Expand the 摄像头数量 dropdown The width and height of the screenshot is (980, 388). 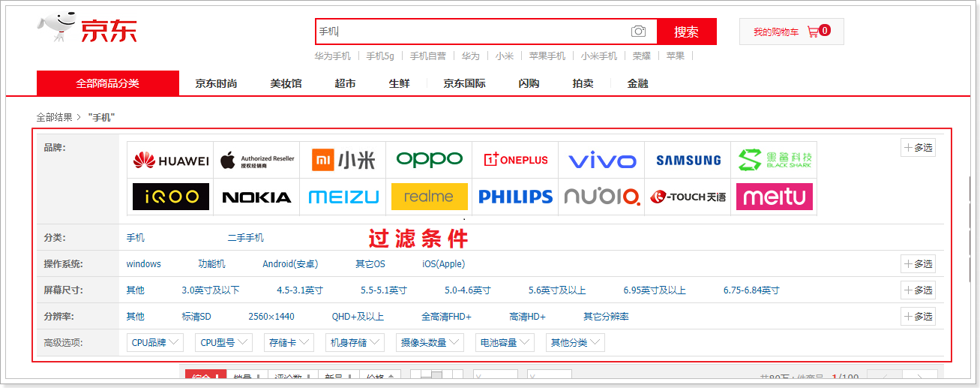430,343
